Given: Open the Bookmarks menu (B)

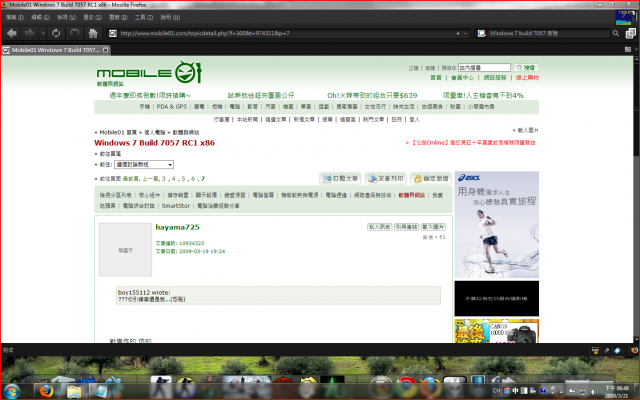Looking at the screenshot, I should coord(118,17).
